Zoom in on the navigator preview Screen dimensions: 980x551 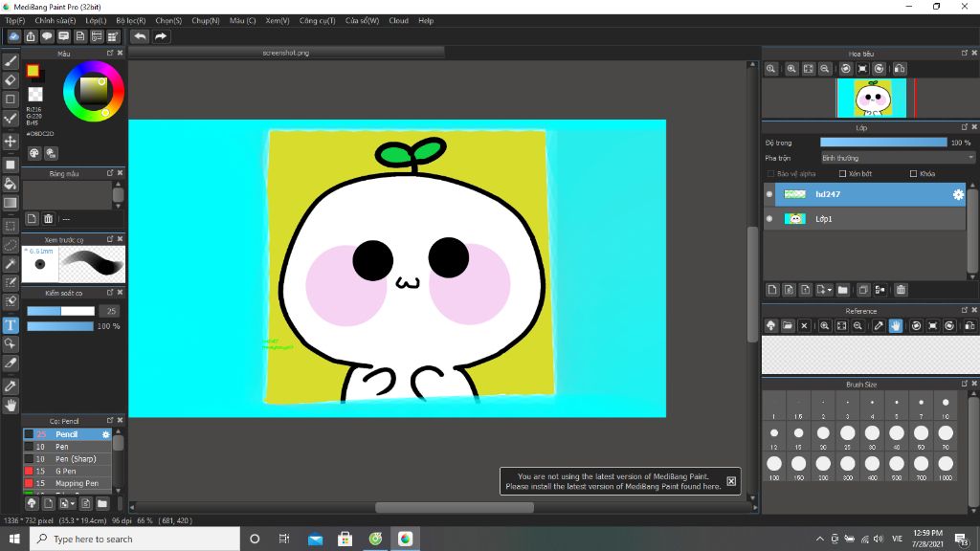point(791,69)
